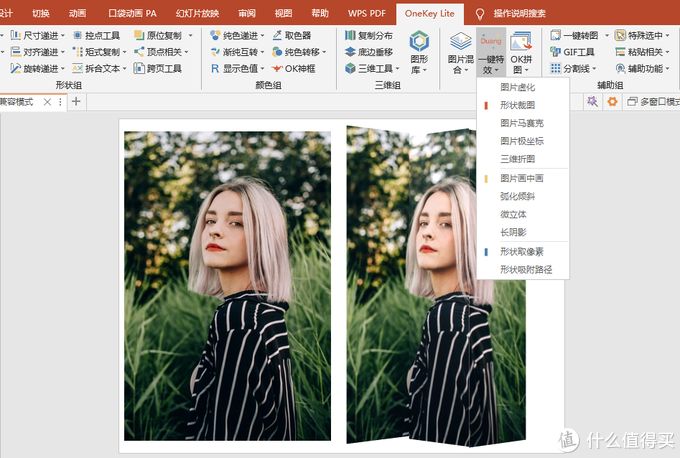Open the 图形库 shape library

(x=419, y=52)
